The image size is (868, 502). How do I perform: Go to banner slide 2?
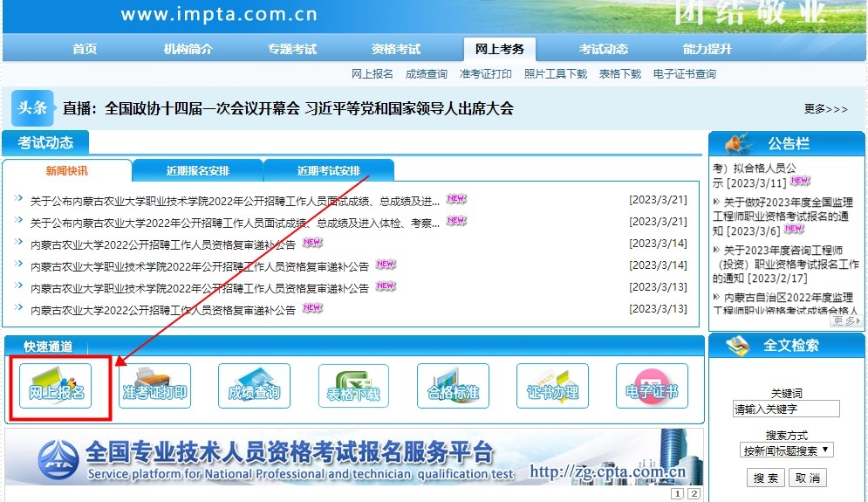(694, 494)
